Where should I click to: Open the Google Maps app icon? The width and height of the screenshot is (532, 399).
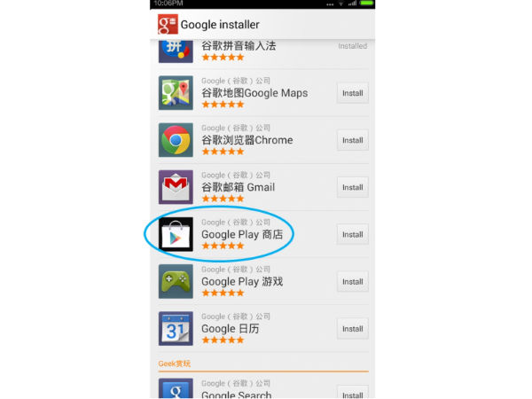point(176,92)
